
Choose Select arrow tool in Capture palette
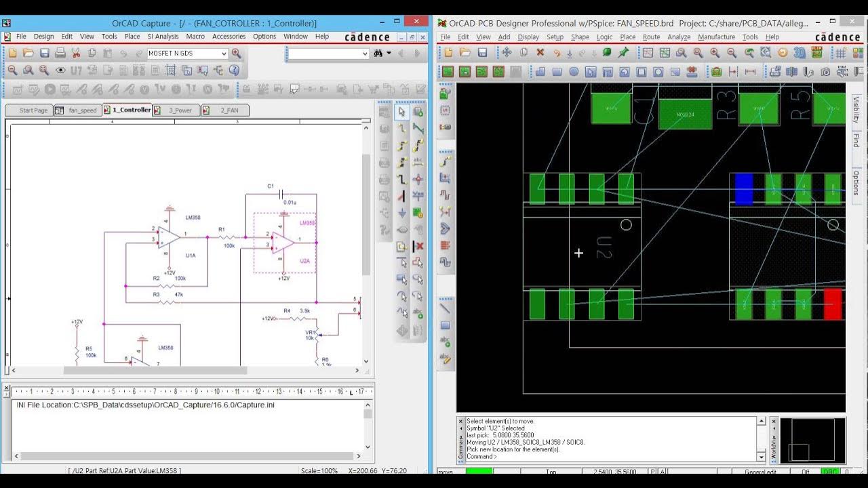401,112
